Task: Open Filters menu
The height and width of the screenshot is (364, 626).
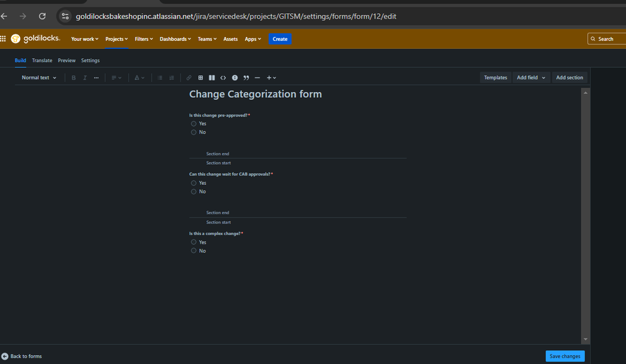Action: pyautogui.click(x=143, y=39)
